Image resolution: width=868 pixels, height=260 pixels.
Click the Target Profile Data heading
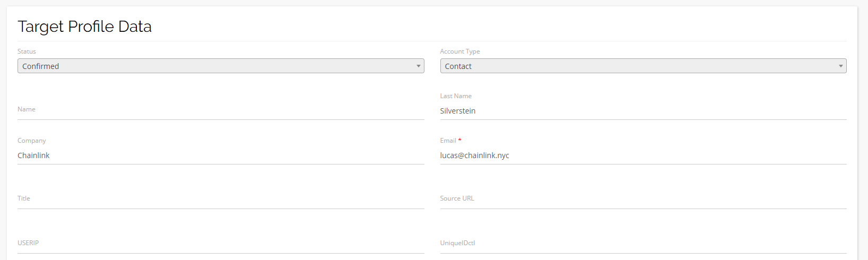tap(84, 27)
